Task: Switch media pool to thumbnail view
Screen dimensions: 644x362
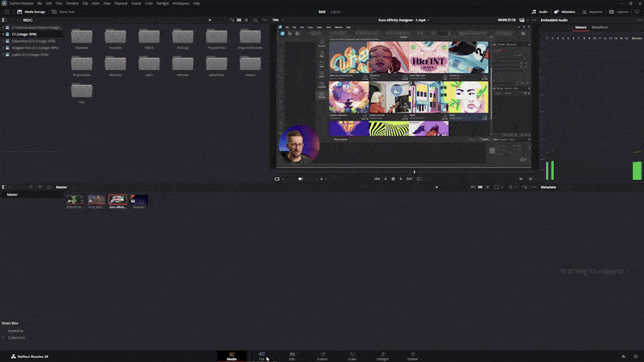Action: tap(480, 187)
